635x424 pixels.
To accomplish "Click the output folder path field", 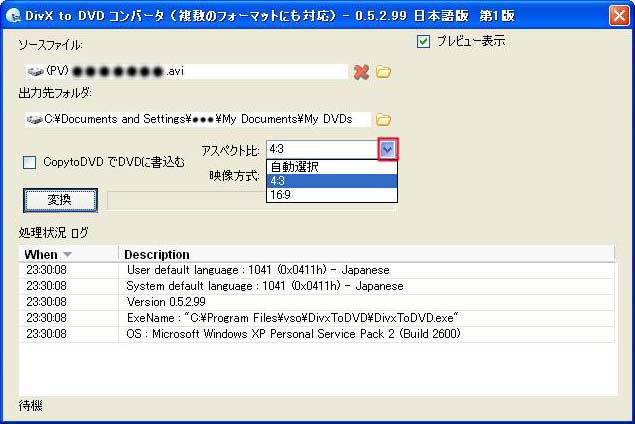I will coord(198,119).
